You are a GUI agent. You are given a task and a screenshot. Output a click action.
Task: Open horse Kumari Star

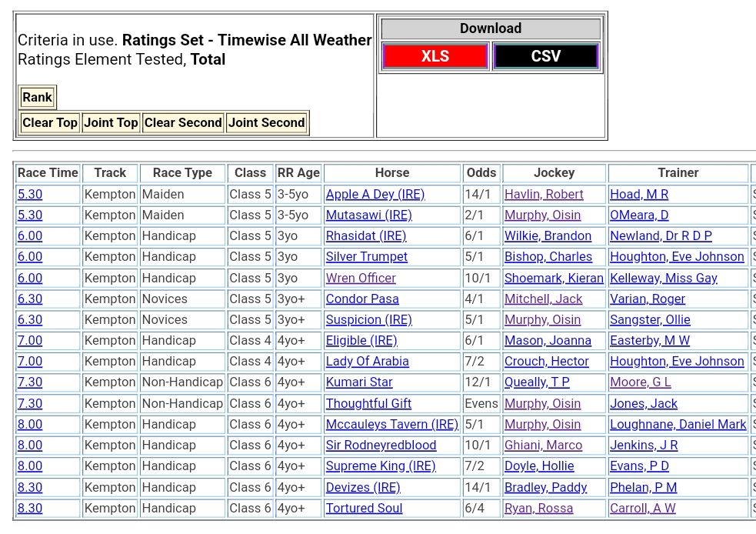pos(359,382)
